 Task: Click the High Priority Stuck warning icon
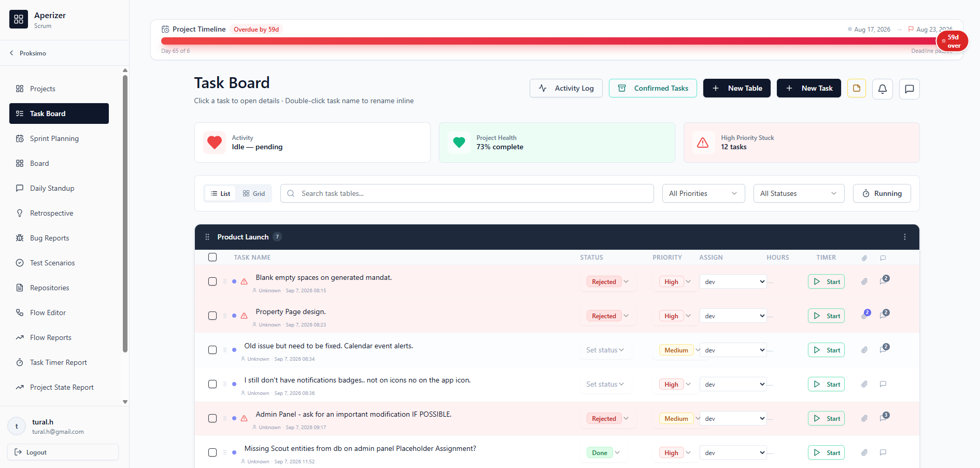[x=703, y=143]
